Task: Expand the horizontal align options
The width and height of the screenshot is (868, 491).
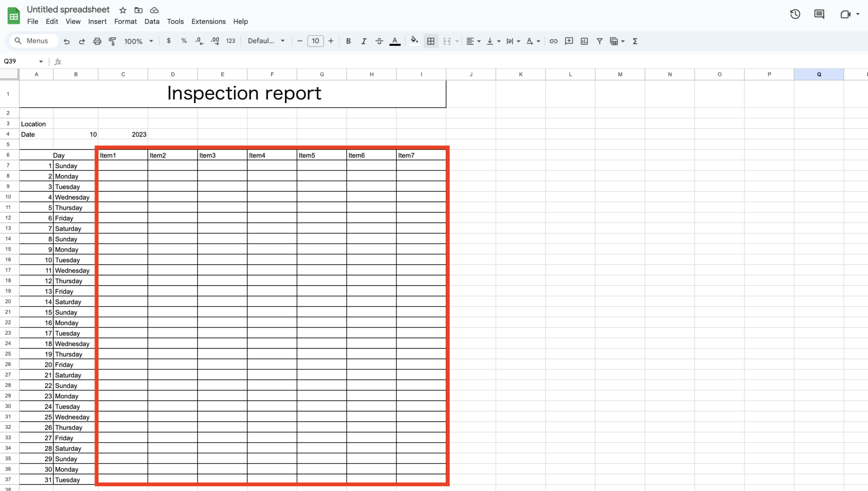Action: [x=478, y=41]
